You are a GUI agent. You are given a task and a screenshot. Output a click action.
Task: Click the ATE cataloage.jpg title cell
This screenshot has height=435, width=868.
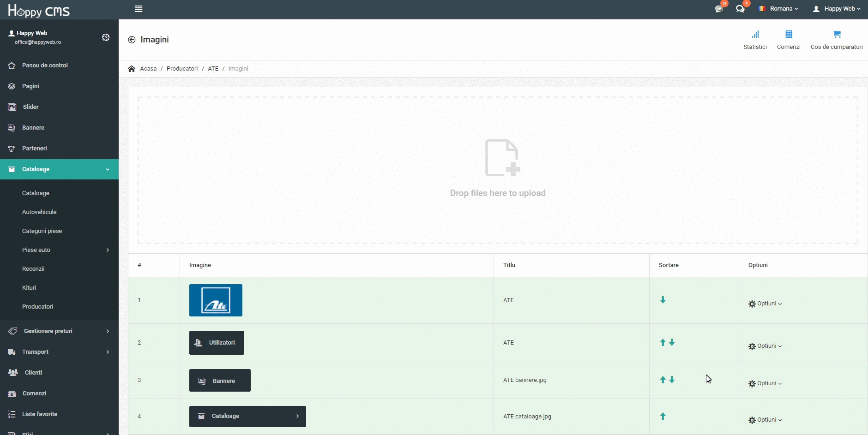tap(572, 417)
